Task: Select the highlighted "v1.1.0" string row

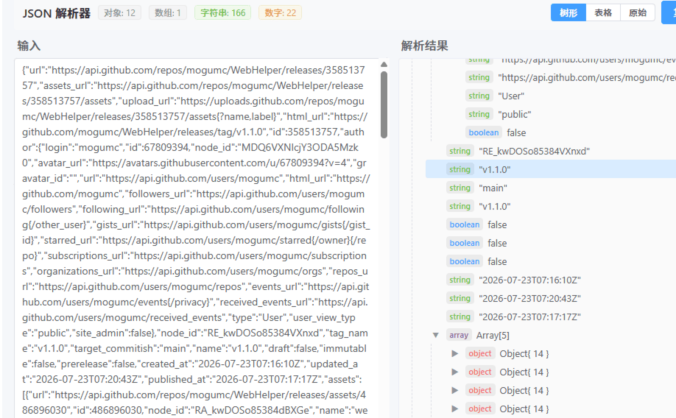Action: click(551, 169)
